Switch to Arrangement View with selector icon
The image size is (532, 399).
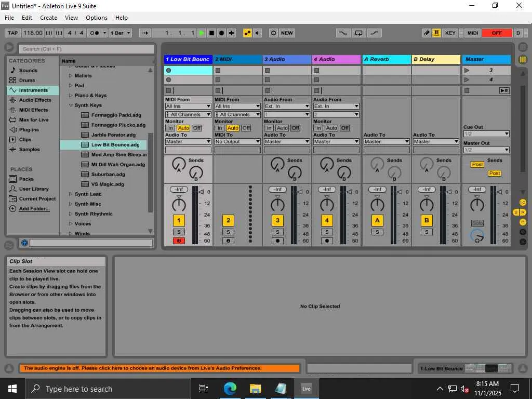523,47
